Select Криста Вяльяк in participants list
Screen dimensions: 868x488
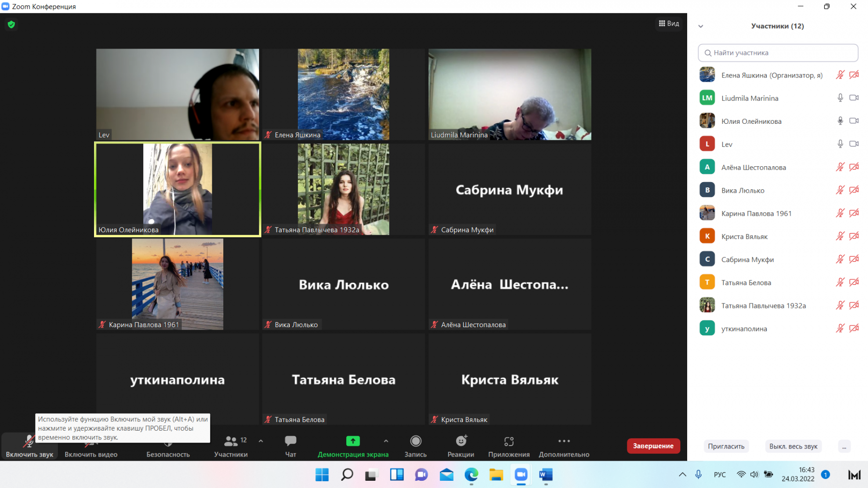778,236
